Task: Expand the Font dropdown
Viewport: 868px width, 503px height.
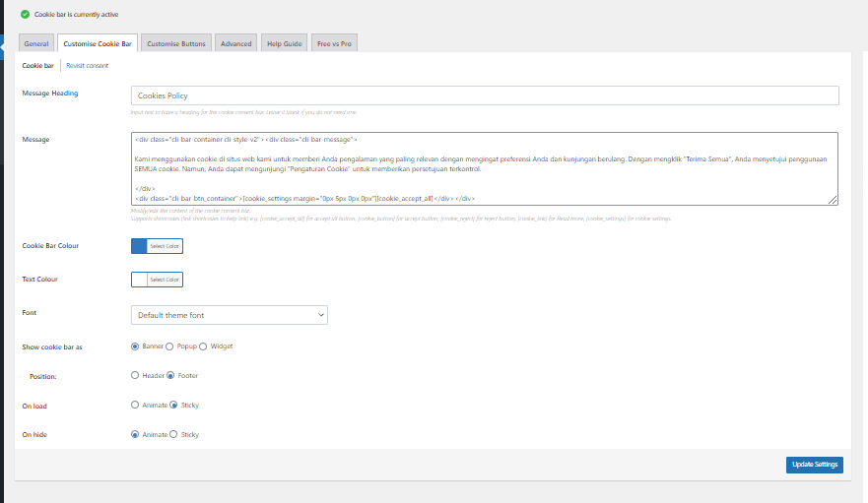Action: (229, 315)
